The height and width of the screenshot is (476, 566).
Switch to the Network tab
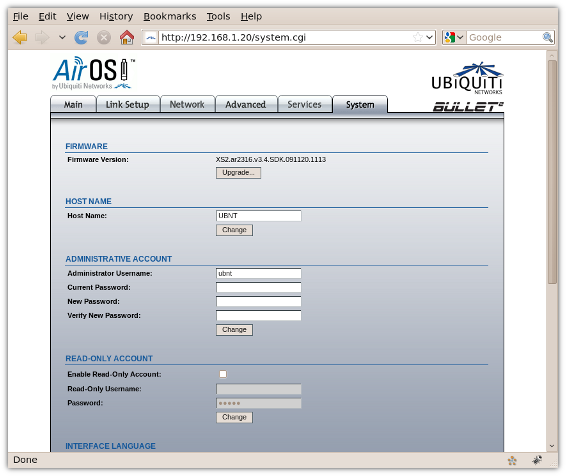(x=187, y=104)
